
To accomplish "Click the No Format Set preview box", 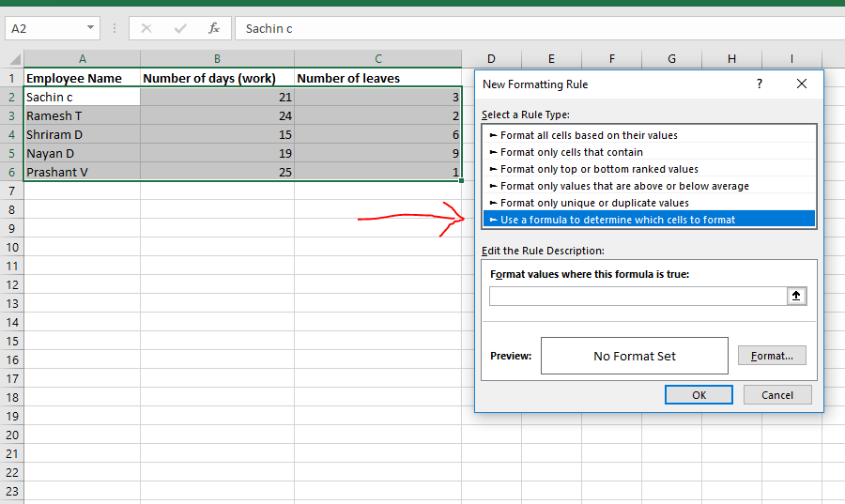I will [x=635, y=356].
